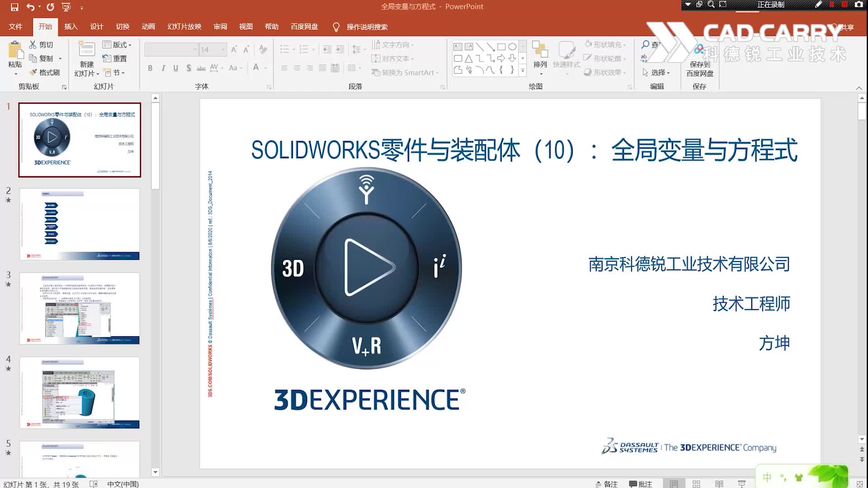Image resolution: width=868 pixels, height=488 pixels.
Task: Align text right
Action: 310,68
